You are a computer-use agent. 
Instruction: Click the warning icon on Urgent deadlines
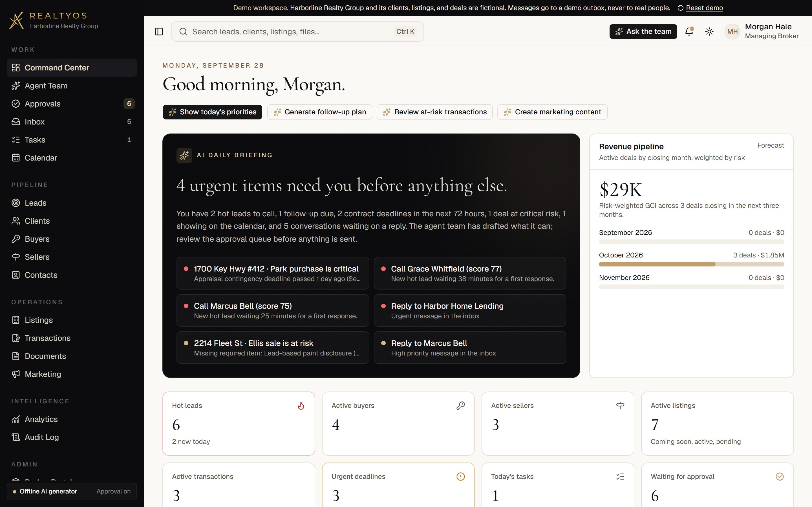460,477
